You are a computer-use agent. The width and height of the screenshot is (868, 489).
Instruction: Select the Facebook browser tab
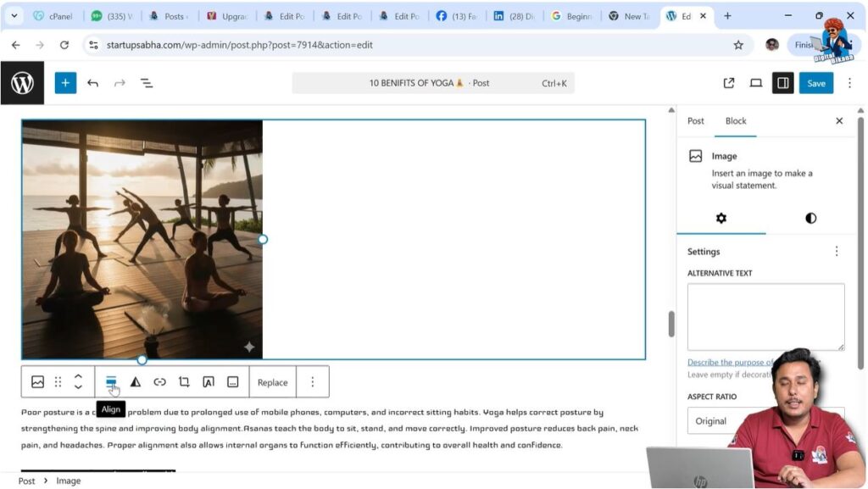[x=457, y=14]
